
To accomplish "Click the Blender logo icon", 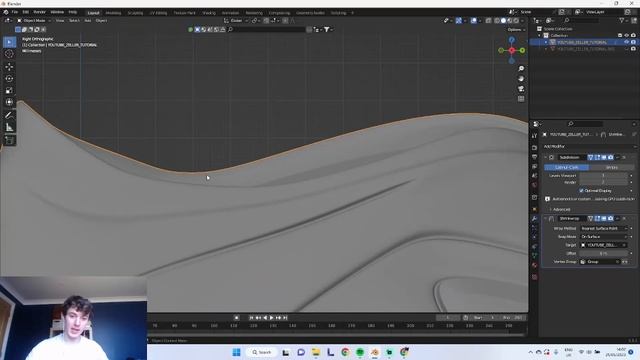I will pyautogui.click(x=6, y=12).
